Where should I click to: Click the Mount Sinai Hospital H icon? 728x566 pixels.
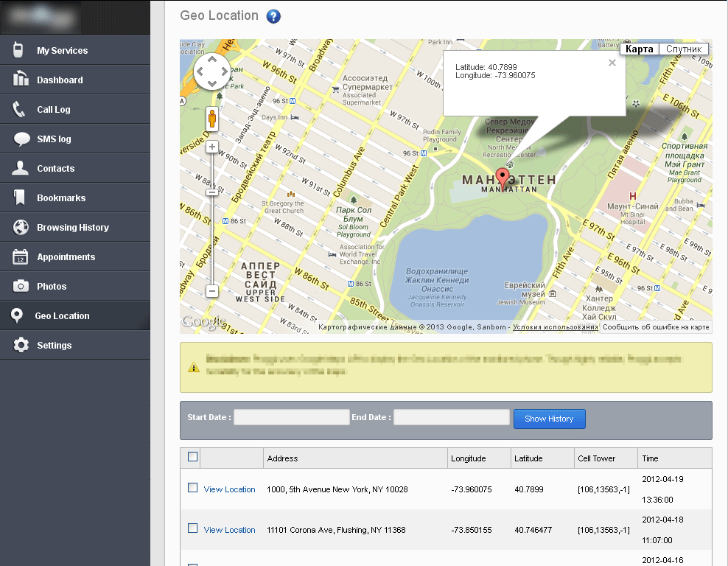[x=632, y=196]
